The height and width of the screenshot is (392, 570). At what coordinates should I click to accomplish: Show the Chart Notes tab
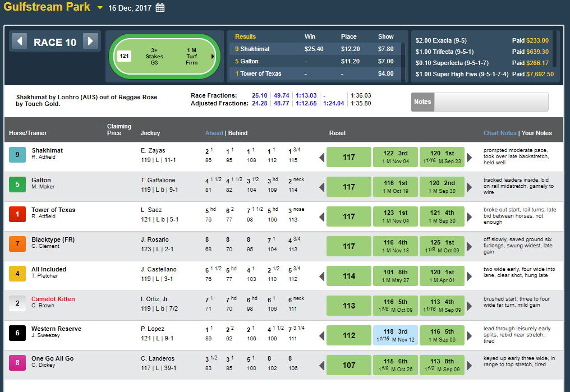click(500, 133)
